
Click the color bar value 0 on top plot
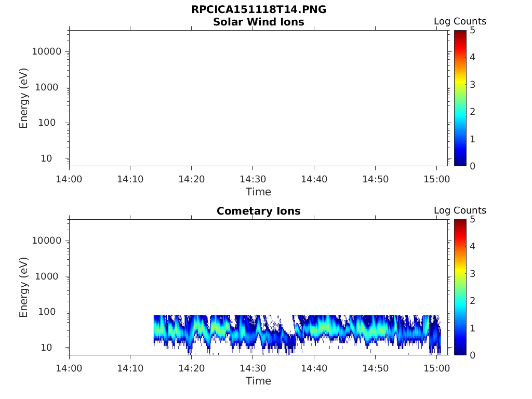pos(472,166)
